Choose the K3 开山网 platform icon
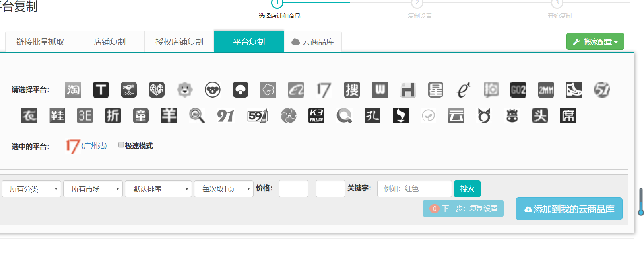This screenshot has height=270, width=644. (x=316, y=115)
